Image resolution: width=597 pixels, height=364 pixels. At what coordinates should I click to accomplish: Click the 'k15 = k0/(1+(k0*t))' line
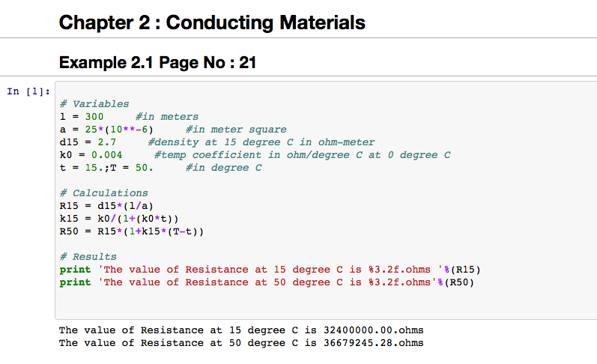[x=119, y=219]
